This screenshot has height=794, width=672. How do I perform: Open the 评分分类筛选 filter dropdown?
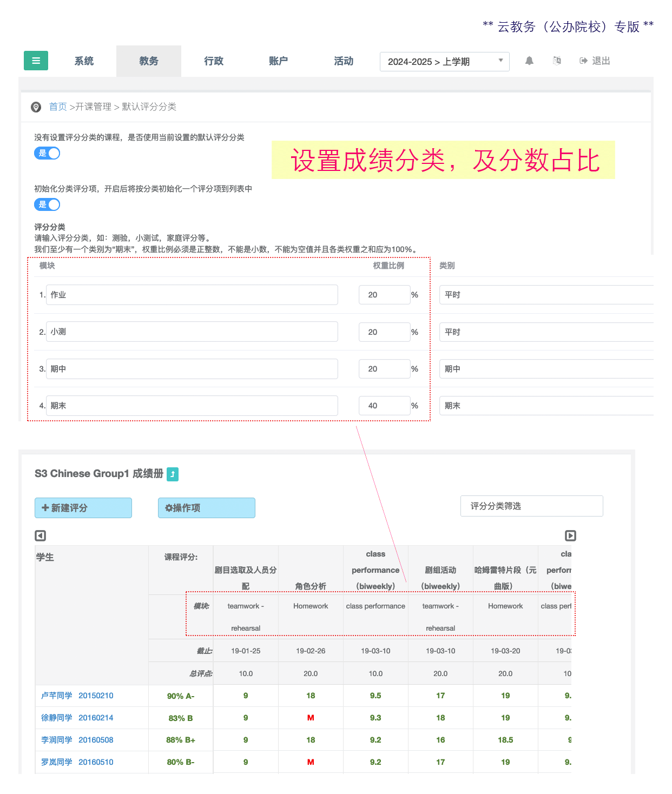[x=532, y=506]
